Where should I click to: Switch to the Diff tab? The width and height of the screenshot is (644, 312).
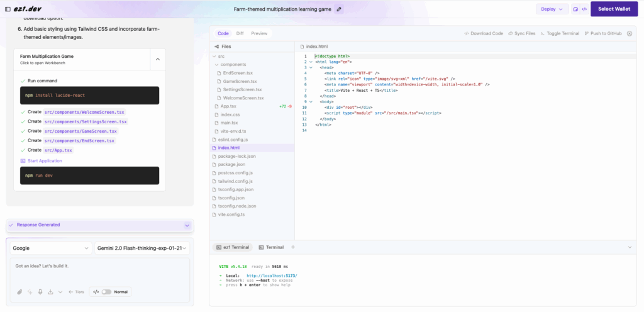point(240,33)
